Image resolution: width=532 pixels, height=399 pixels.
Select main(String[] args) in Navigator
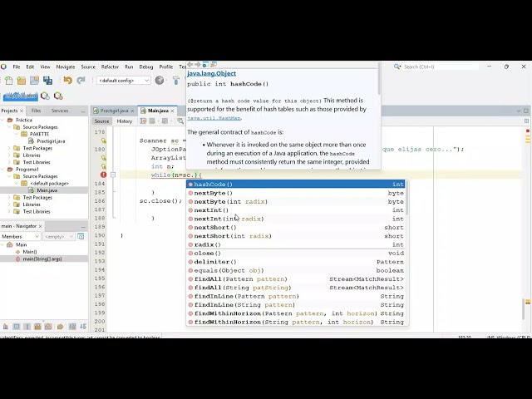click(x=42, y=259)
